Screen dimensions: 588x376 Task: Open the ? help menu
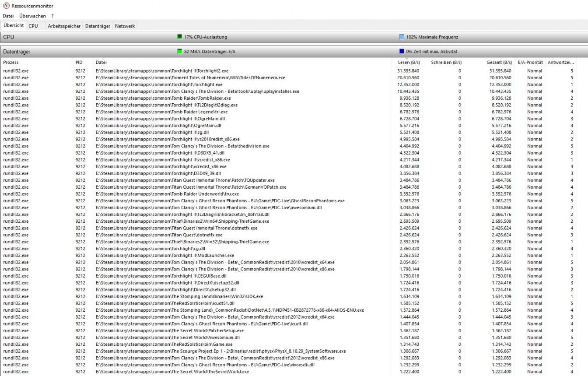coord(52,16)
